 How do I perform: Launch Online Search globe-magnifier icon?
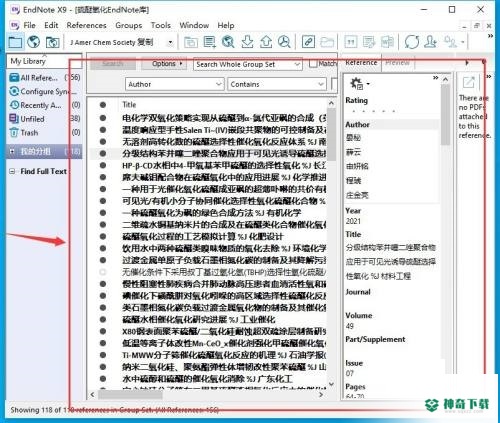[228, 42]
